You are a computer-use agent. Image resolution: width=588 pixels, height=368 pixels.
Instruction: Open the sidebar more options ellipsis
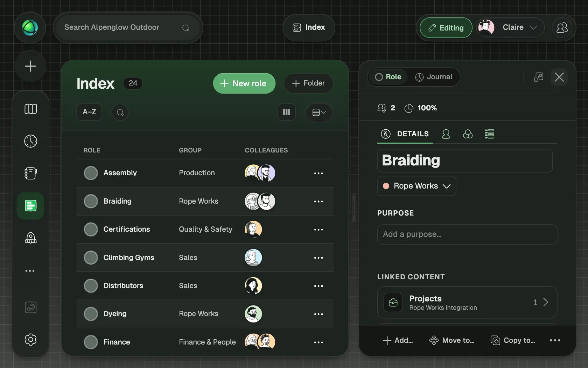[x=30, y=271]
